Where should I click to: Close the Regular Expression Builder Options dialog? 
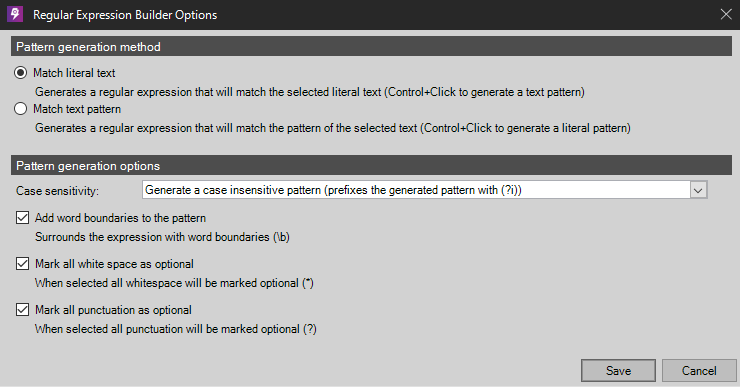click(726, 14)
